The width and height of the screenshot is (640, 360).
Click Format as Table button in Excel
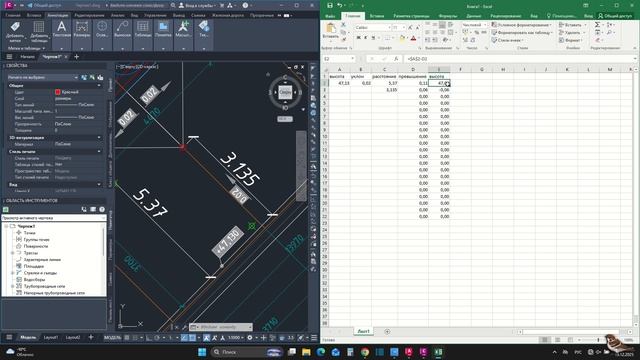coord(521,33)
